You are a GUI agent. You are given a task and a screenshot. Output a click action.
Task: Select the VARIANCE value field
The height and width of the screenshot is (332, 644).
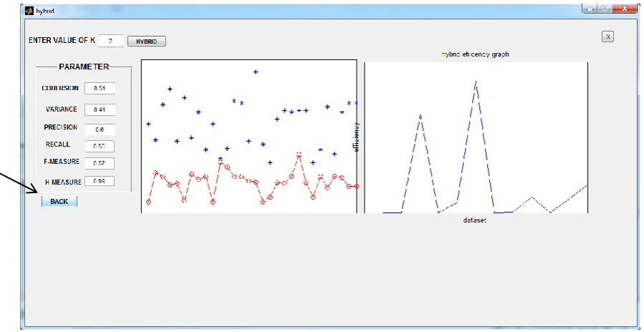point(100,109)
